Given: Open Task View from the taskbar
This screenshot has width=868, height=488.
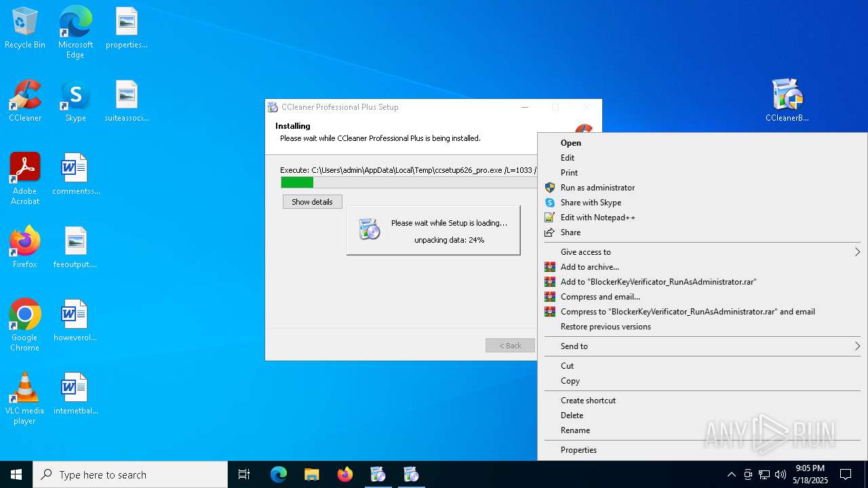Looking at the screenshot, I should 244,474.
